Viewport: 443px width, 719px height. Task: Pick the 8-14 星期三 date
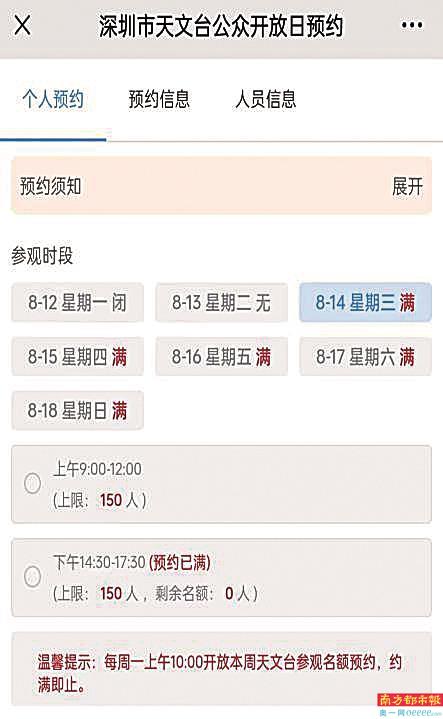(365, 303)
